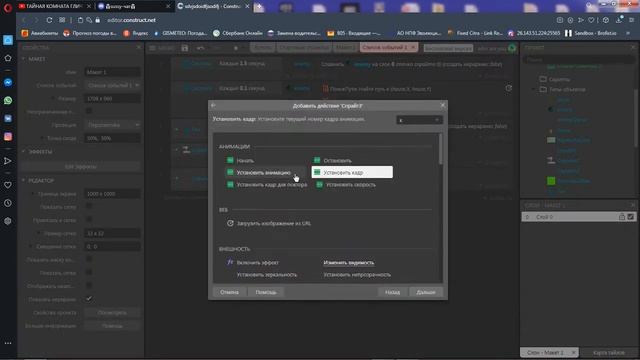Click the dialog's action list scrollbar
The height and width of the screenshot is (360, 640).
[x=440, y=149]
